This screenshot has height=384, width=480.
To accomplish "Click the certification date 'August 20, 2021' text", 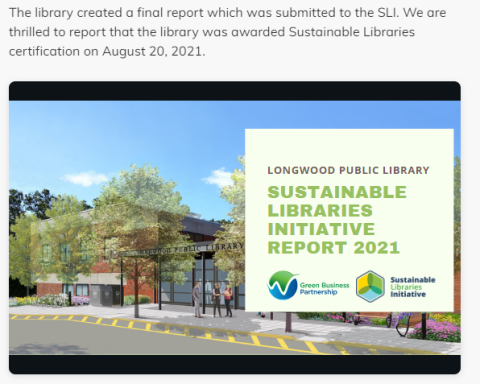I will click(152, 51).
